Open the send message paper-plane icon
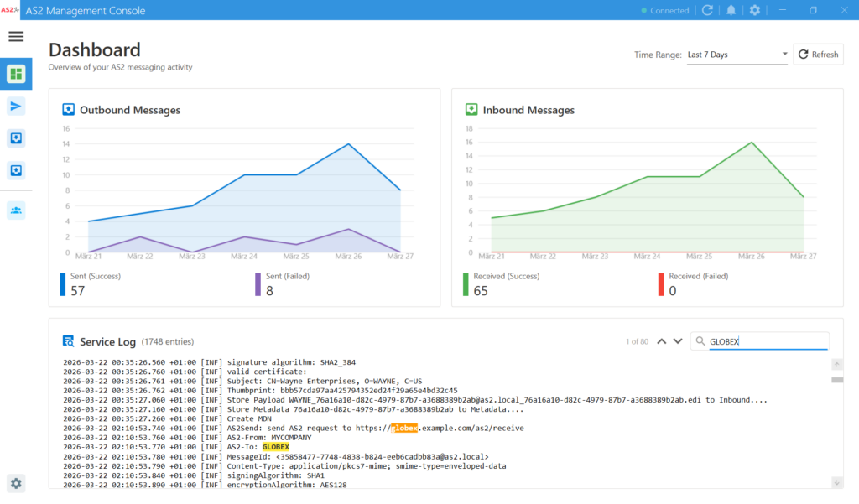 tap(16, 106)
